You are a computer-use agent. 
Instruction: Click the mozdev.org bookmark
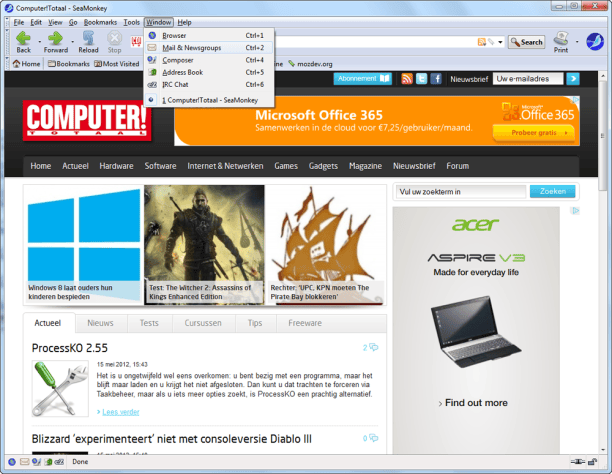(310, 64)
